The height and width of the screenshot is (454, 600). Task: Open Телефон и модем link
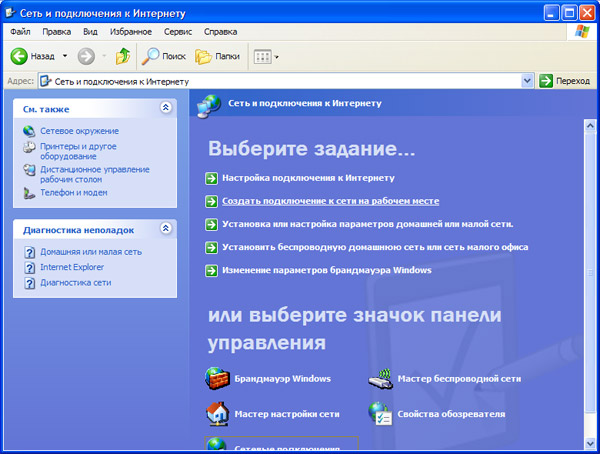tap(74, 193)
